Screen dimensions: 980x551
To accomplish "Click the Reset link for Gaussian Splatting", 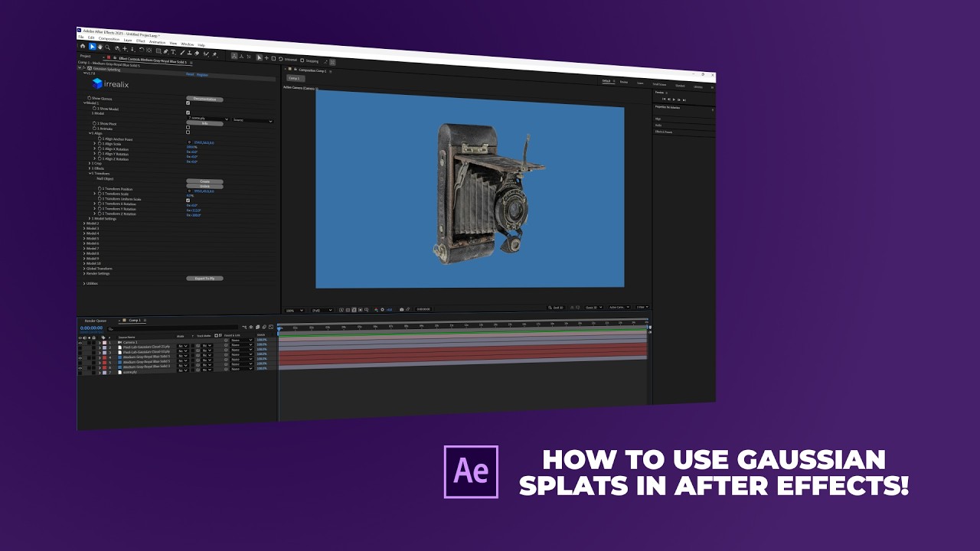I will (x=190, y=74).
